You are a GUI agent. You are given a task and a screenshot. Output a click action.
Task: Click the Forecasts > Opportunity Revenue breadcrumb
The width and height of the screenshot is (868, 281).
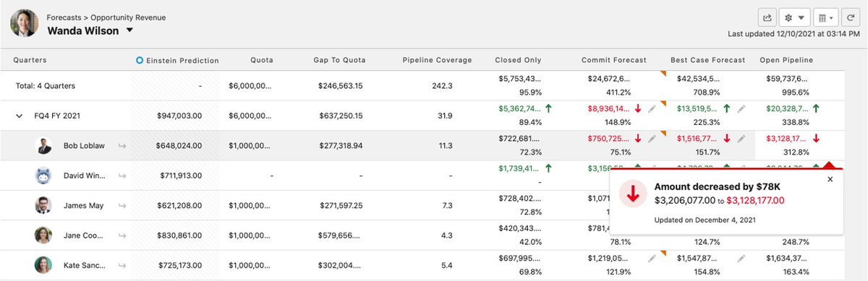click(x=106, y=17)
